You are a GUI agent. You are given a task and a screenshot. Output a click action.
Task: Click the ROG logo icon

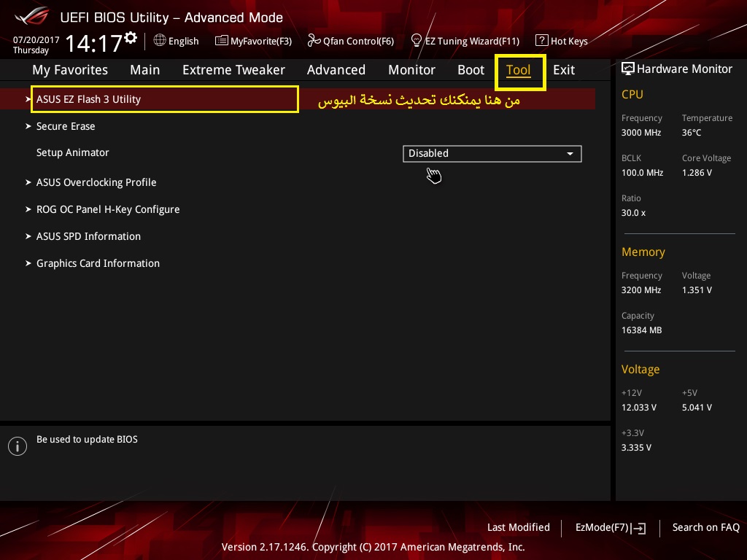(32, 16)
